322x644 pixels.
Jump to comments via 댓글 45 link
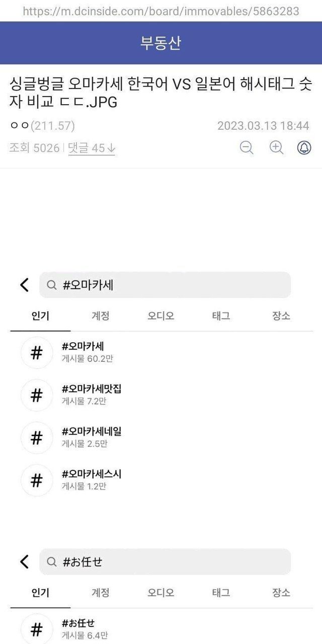92,148
